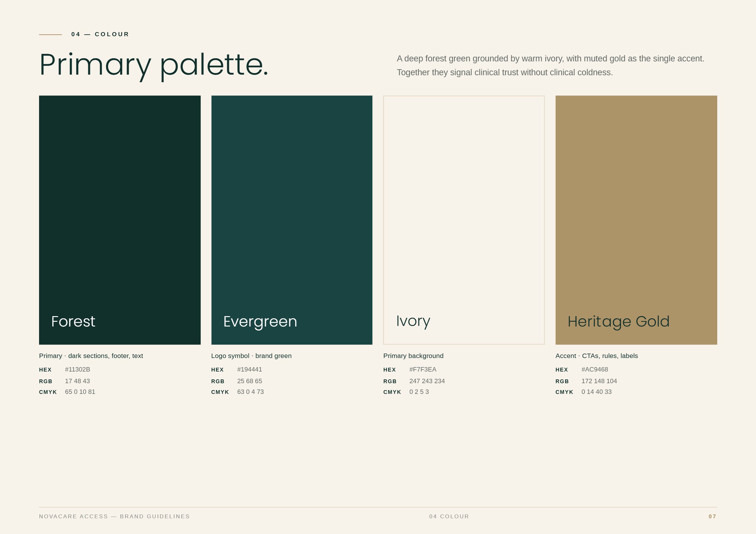
Task: Click the 'Forest' swatch name
Action: click(73, 321)
